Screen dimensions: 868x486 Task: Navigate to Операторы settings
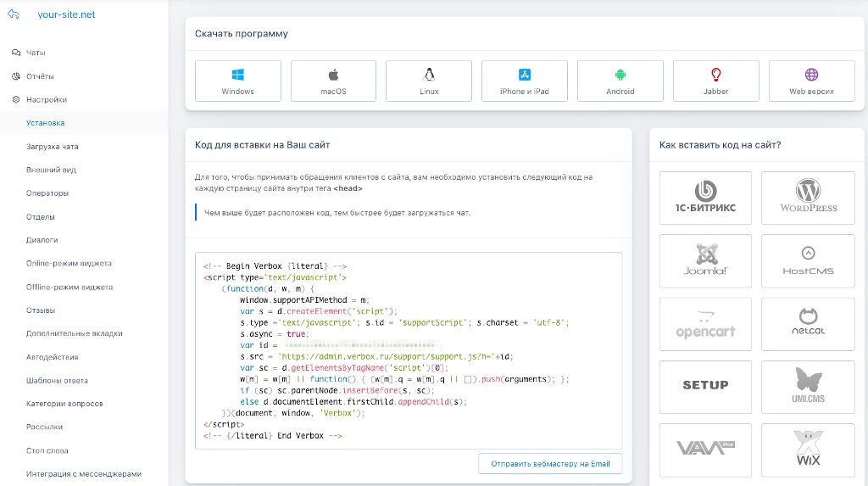tap(47, 193)
